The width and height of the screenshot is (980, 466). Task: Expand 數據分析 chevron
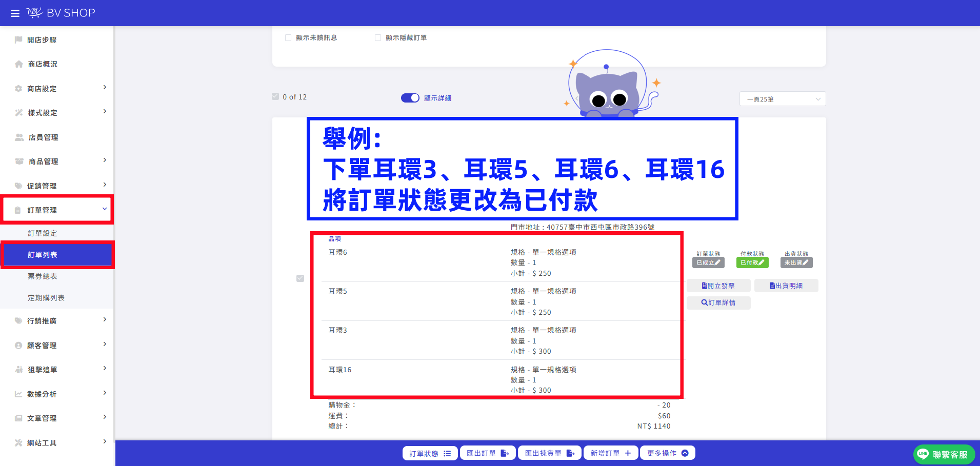[105, 393]
